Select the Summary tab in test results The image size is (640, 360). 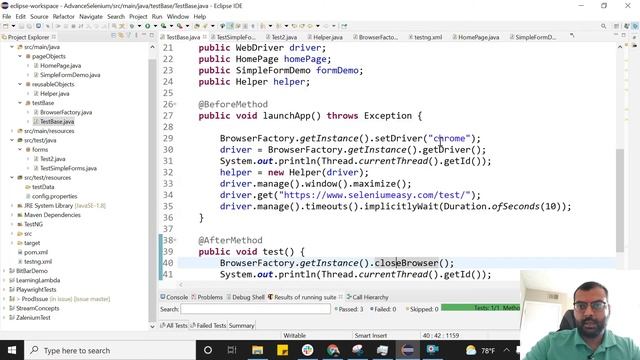[x=241, y=325]
